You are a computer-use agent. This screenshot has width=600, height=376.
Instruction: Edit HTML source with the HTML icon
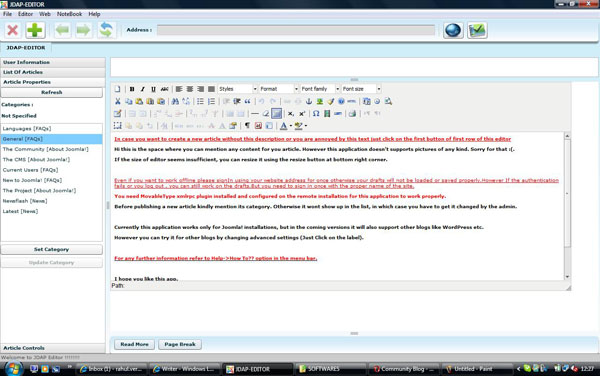coord(352,101)
